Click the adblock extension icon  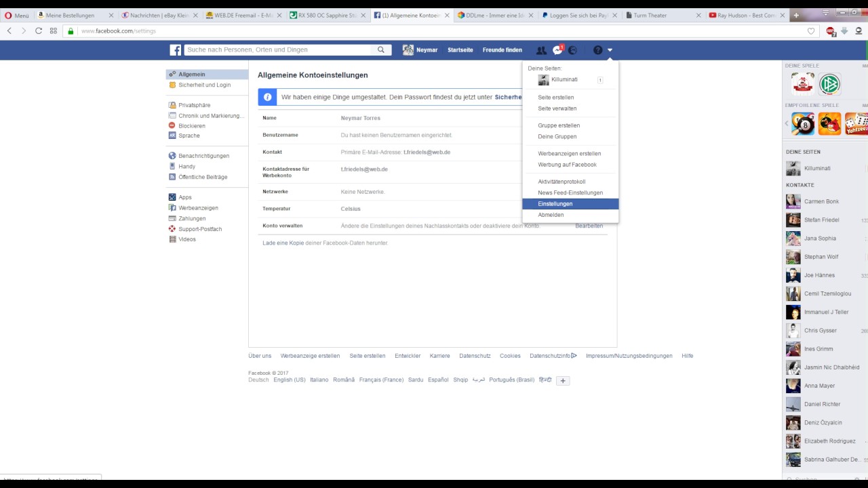[831, 30]
